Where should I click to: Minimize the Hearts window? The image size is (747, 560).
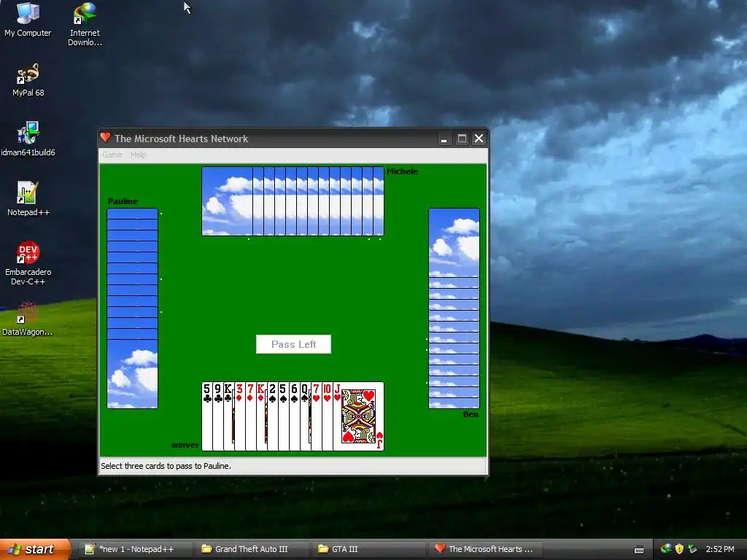click(444, 139)
